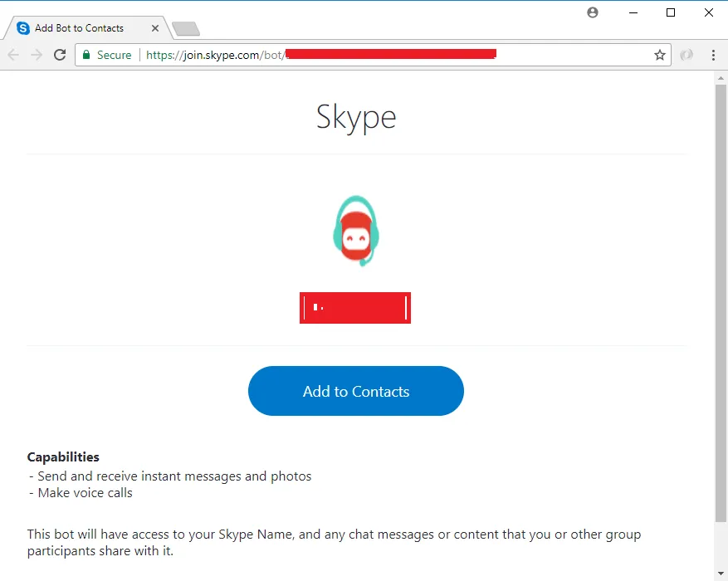The height and width of the screenshot is (581, 728).
Task: Go back using the back arrow
Action: pyautogui.click(x=13, y=55)
